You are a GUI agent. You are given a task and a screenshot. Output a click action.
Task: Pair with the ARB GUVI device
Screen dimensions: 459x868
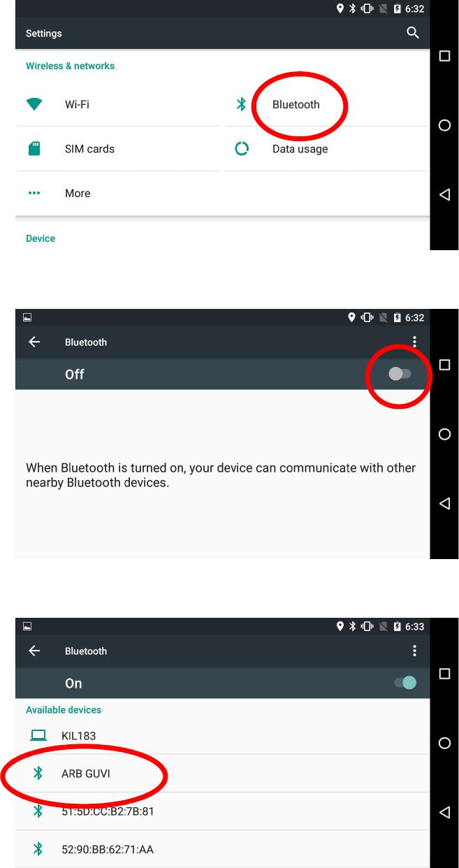pyautogui.click(x=222, y=774)
